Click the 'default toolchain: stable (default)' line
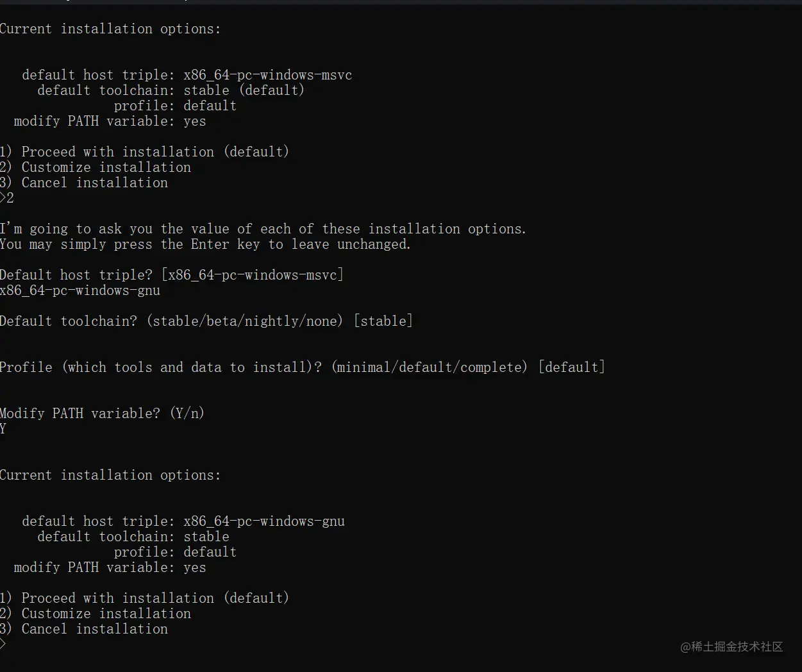802x672 pixels. pyautogui.click(x=171, y=90)
